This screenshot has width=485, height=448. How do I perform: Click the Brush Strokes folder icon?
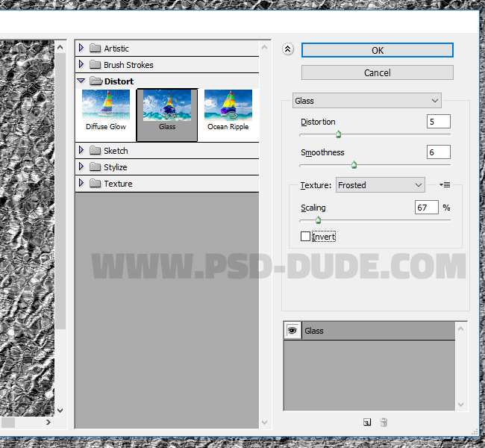coord(95,64)
